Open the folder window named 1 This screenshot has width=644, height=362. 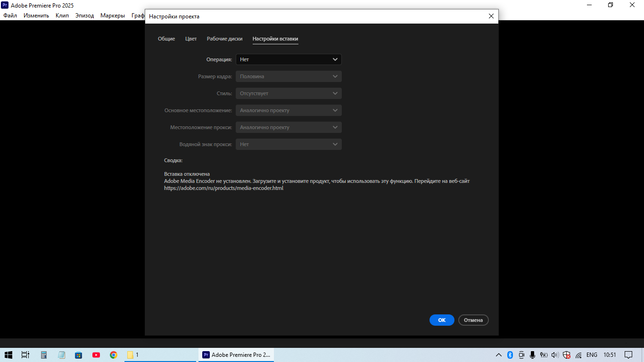click(x=160, y=355)
